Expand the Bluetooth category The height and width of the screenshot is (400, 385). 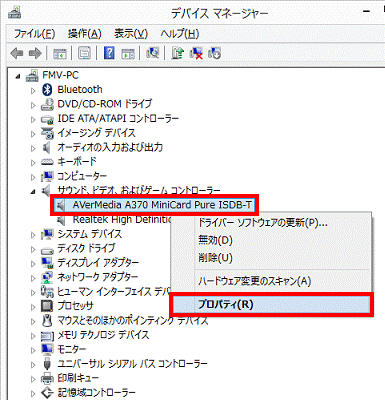[x=33, y=90]
